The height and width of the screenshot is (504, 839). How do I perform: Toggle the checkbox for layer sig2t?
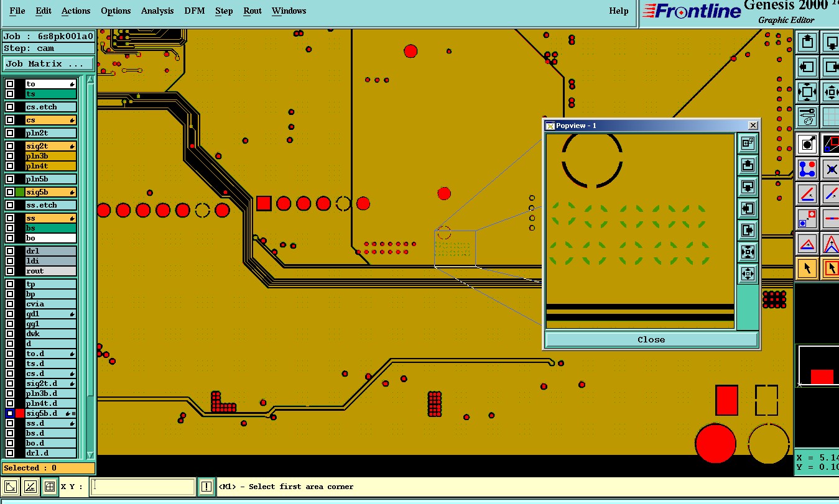click(10, 146)
